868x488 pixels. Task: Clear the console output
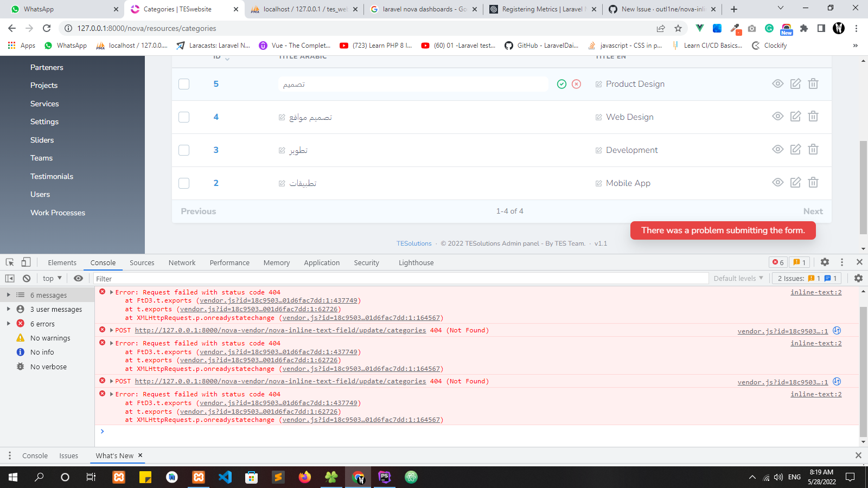point(26,278)
